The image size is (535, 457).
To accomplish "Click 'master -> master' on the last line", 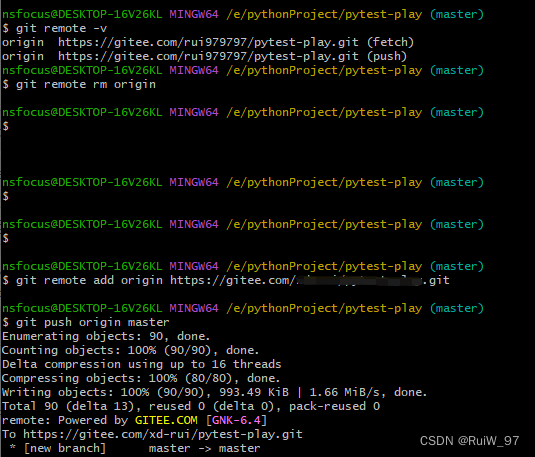I will click(x=204, y=448).
